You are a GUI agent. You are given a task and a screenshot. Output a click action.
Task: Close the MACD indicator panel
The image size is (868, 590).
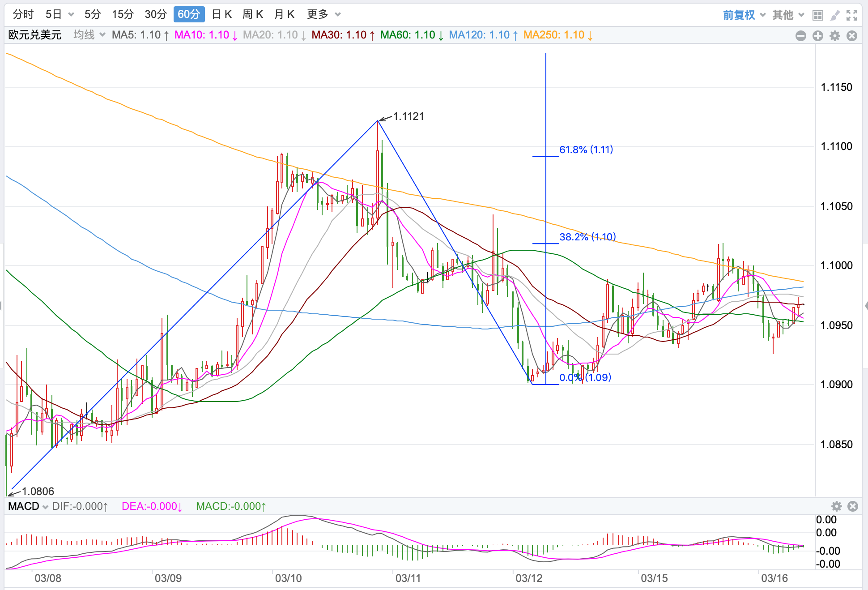point(853,506)
